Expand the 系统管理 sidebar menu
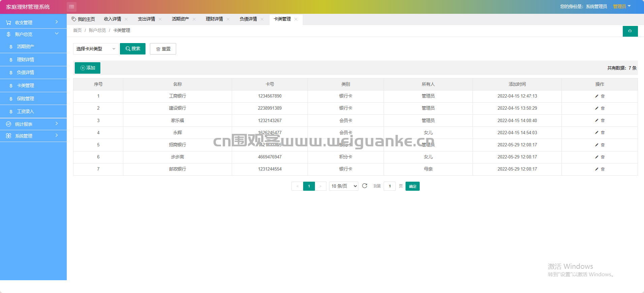 [x=33, y=136]
